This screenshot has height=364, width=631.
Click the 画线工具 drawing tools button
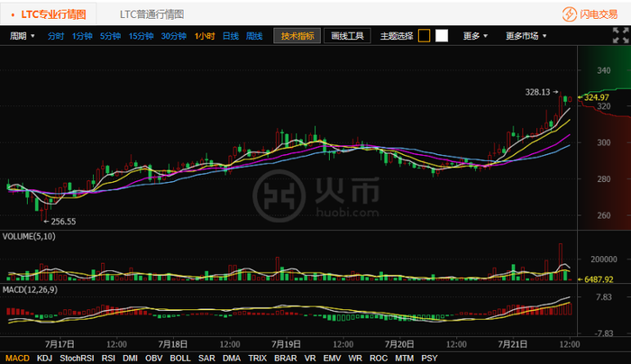(x=346, y=36)
